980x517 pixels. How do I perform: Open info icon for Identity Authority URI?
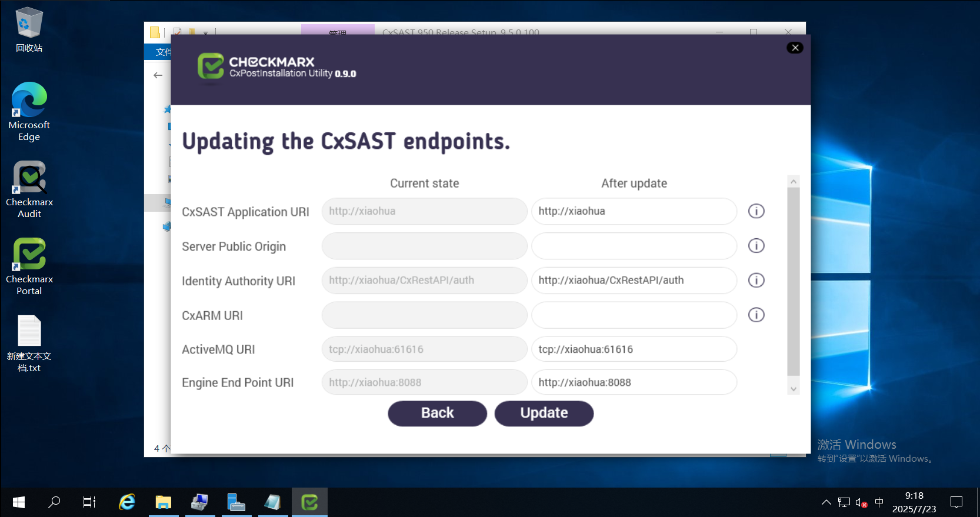click(756, 281)
